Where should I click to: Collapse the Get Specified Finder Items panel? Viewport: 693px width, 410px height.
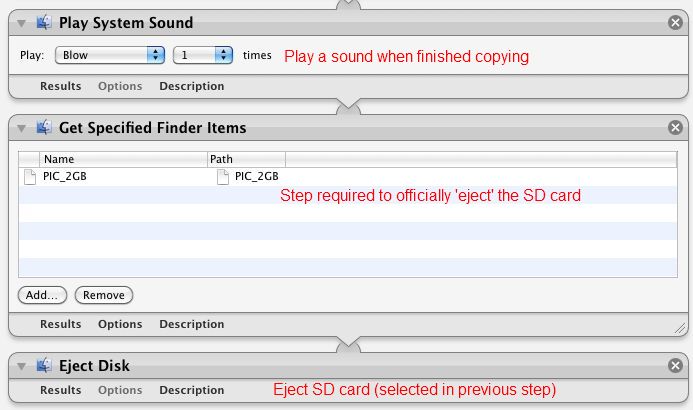(x=21, y=128)
